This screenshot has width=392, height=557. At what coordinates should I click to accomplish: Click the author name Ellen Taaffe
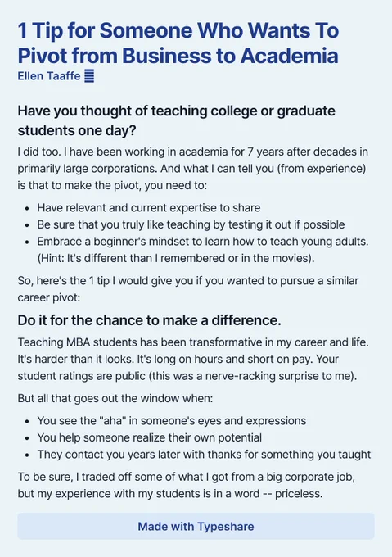click(49, 76)
